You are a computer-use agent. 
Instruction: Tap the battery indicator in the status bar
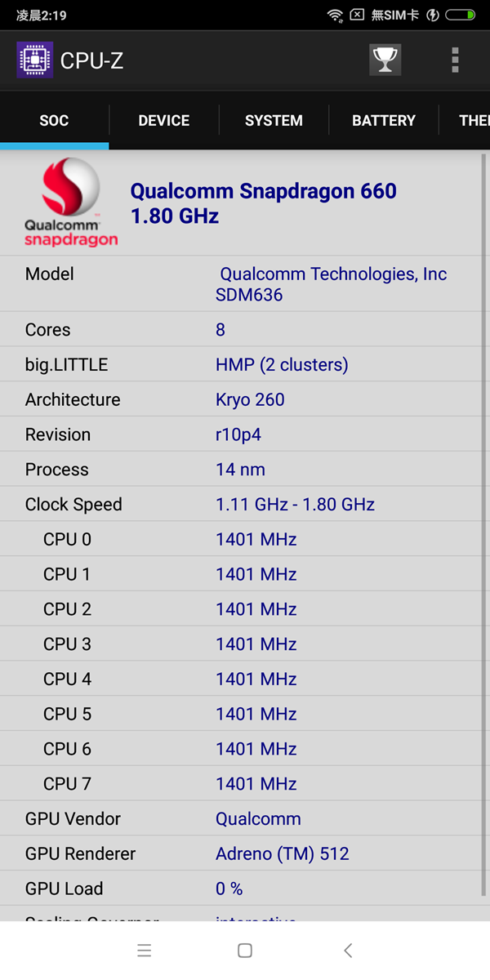tap(461, 15)
